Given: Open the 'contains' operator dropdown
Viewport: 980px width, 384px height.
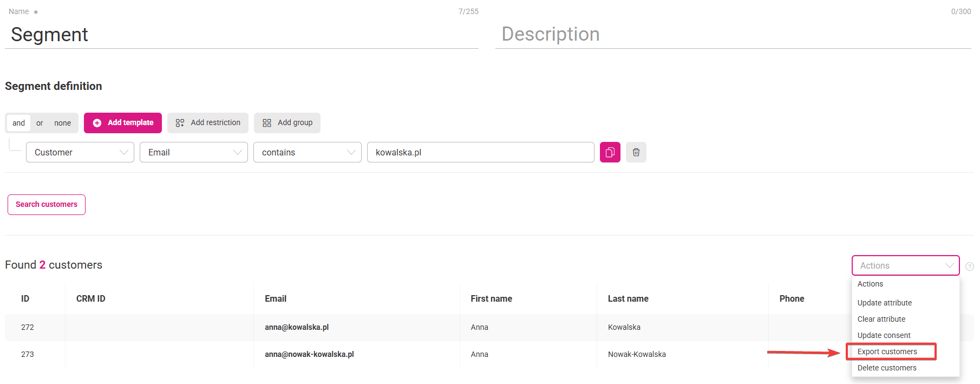Looking at the screenshot, I should click(307, 152).
